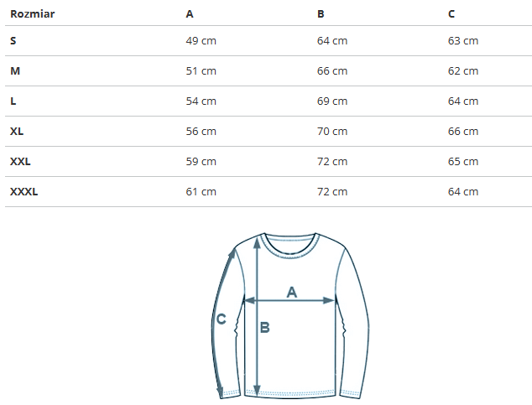Viewport: 532px width, 405px height.
Task: Click the column C header in the table
Action: point(451,14)
